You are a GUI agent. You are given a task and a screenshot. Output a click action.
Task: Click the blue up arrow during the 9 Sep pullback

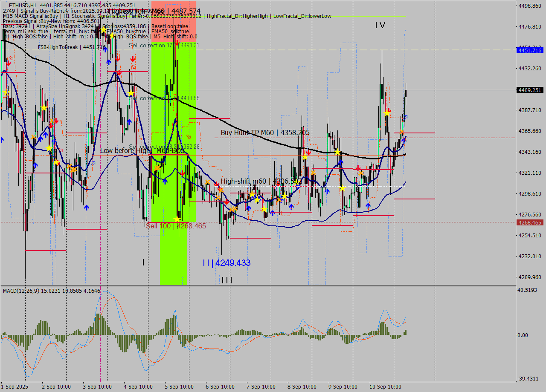pos(368,205)
